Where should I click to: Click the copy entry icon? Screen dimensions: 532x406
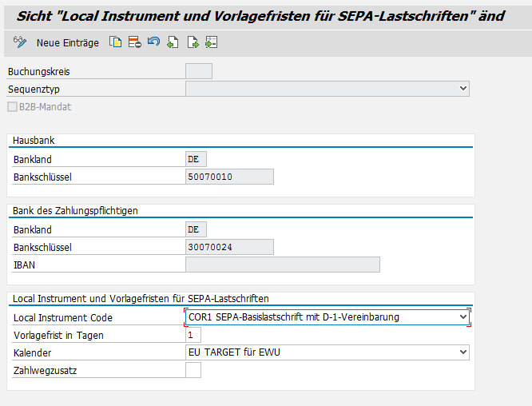[116, 42]
